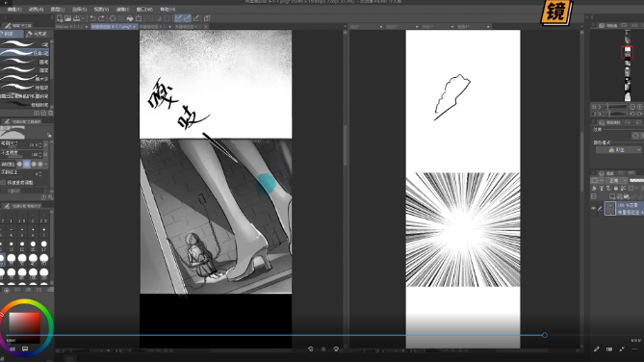Click the Save icon in the toolbar
Viewport: 644px width, 362px height.
click(x=76, y=18)
